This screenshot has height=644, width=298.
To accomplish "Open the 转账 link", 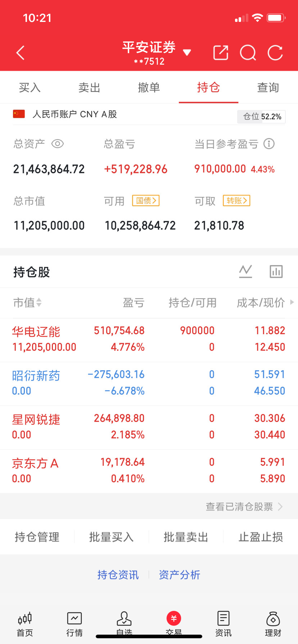I will click(x=236, y=201).
